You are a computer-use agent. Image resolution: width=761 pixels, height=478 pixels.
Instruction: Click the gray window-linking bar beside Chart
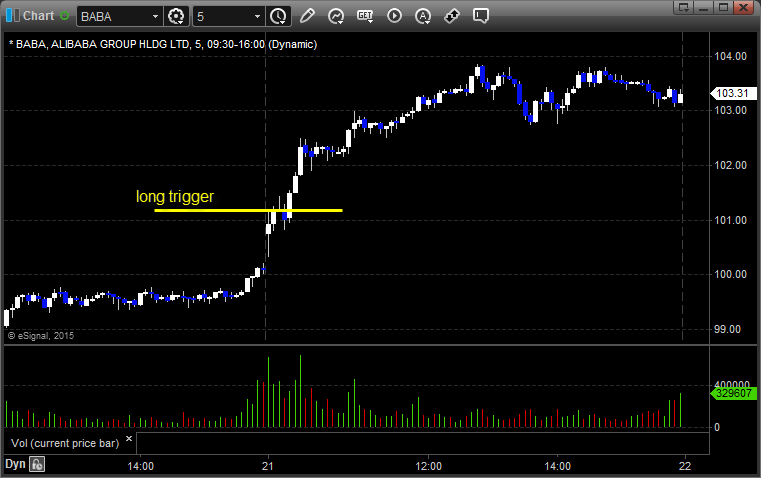click(x=17, y=16)
